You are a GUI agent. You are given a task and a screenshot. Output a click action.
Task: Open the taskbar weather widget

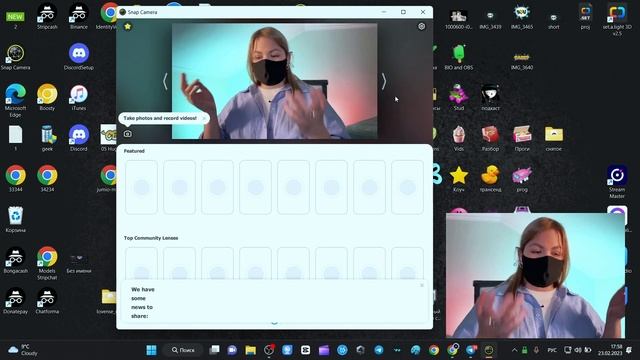(x=22, y=350)
